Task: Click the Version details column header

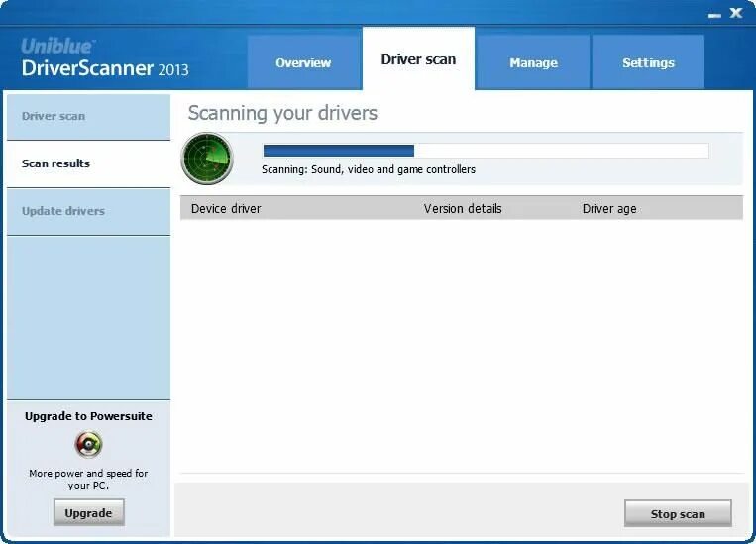Action: (x=463, y=208)
